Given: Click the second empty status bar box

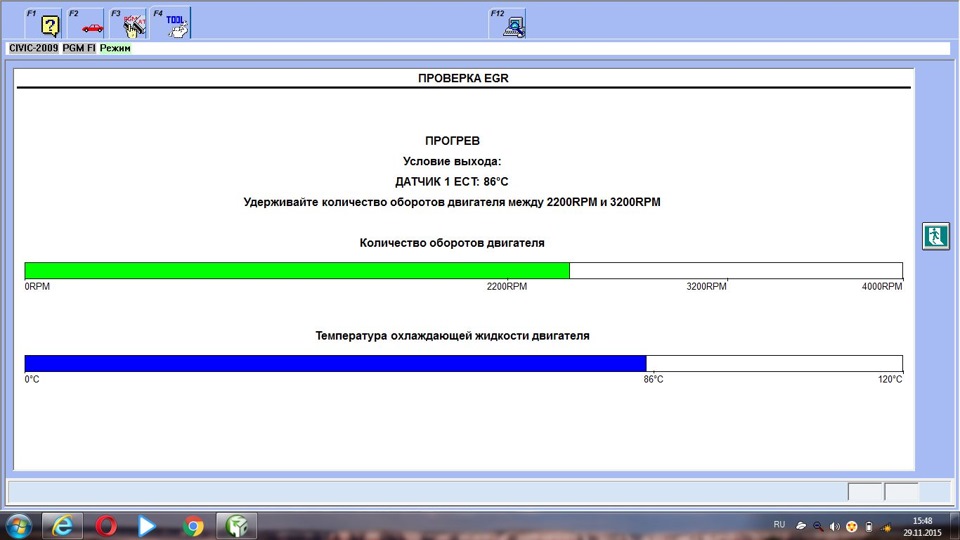Looking at the screenshot, I should [x=902, y=492].
